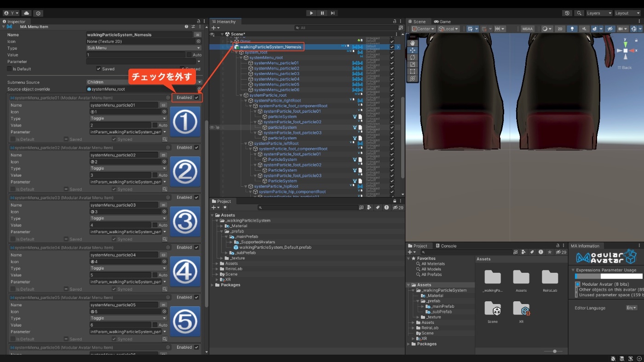Select the Hand tool in Scene view
This screenshot has width=644, height=362.
(412, 43)
